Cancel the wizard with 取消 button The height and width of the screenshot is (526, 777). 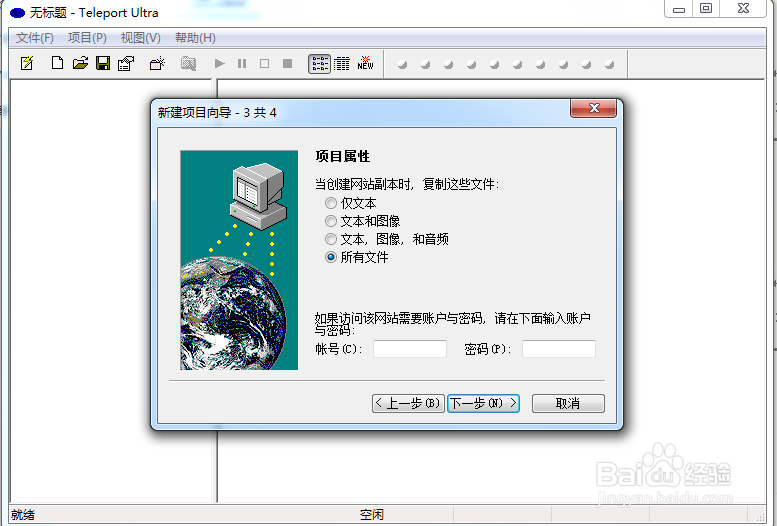click(x=568, y=404)
